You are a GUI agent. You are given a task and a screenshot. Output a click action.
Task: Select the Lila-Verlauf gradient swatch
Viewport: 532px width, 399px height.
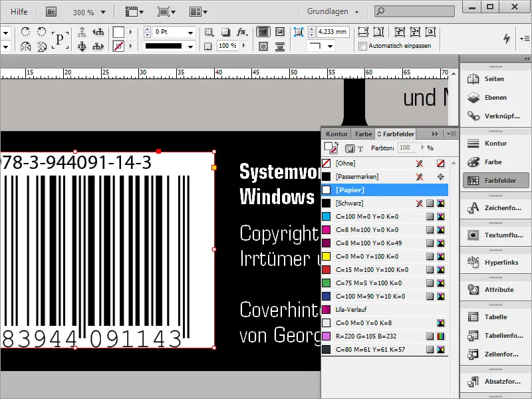click(x=384, y=309)
